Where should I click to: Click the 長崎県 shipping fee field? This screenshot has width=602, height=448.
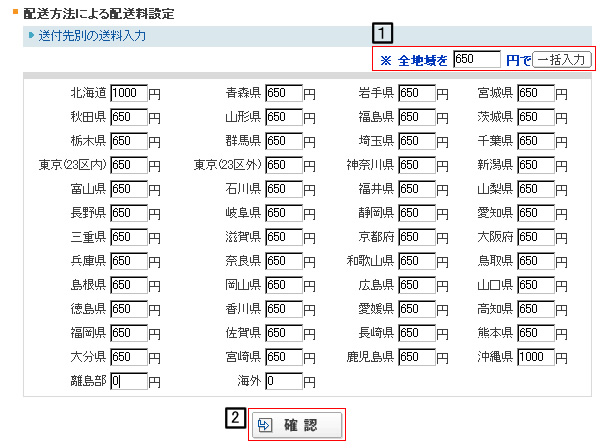[x=417, y=333]
